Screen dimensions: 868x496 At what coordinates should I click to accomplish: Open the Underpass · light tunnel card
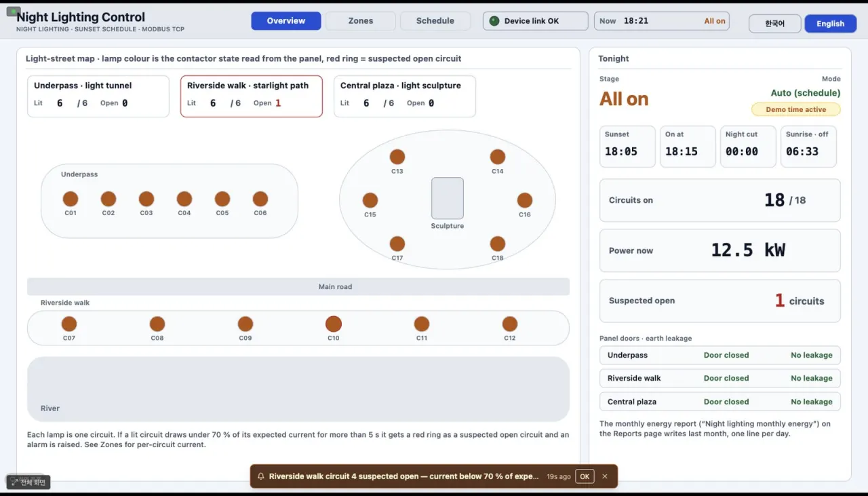pyautogui.click(x=98, y=96)
